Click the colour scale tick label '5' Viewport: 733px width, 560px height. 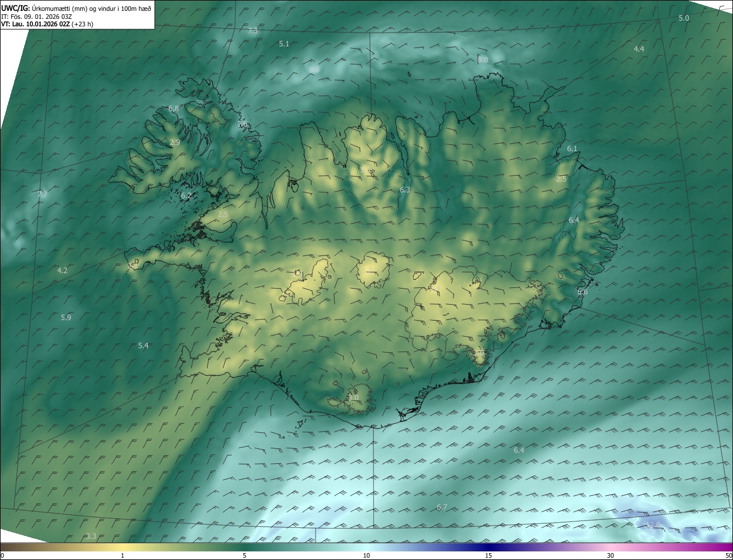click(245, 556)
